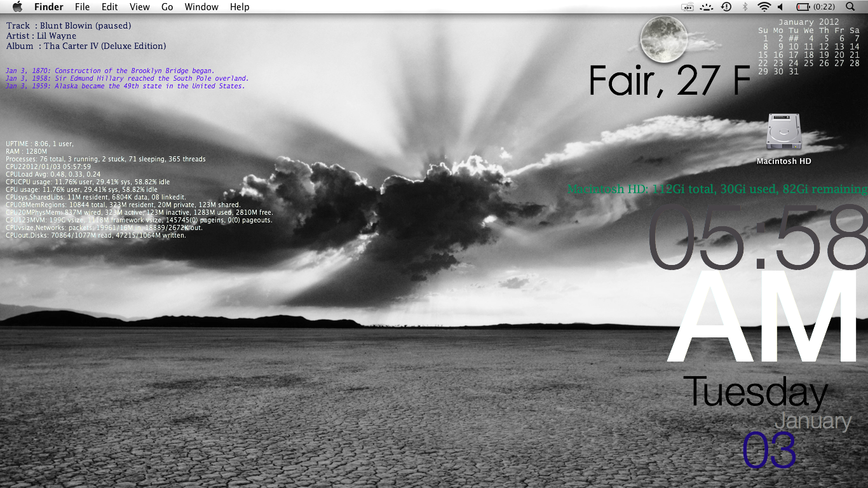Click day 15 in the calendar
The height and width of the screenshot is (488, 868).
click(763, 55)
